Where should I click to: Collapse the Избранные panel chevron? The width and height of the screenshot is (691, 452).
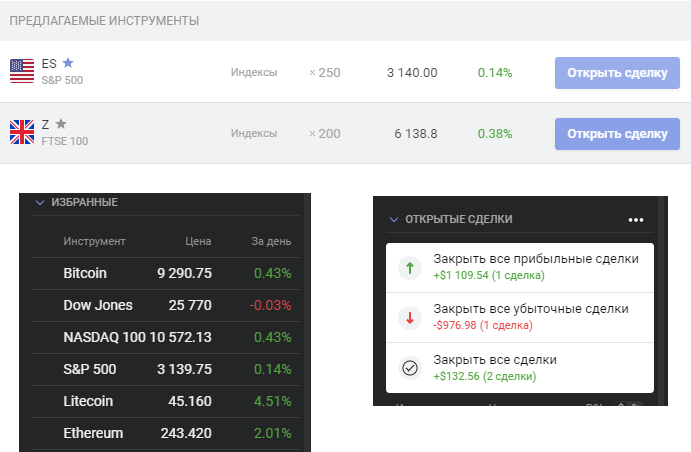(40, 202)
